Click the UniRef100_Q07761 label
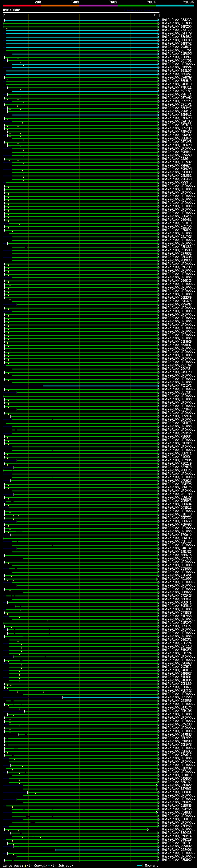The height and width of the screenshot is (868, 197). coord(177,61)
